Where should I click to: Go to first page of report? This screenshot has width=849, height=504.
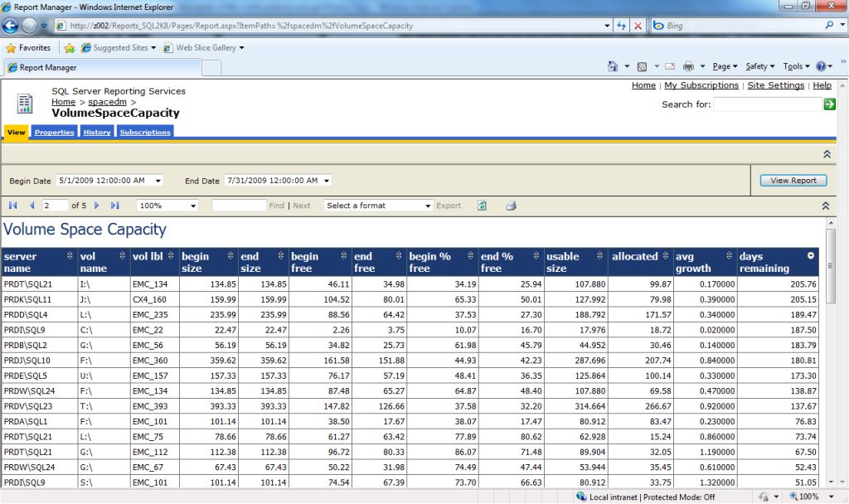[x=13, y=206]
